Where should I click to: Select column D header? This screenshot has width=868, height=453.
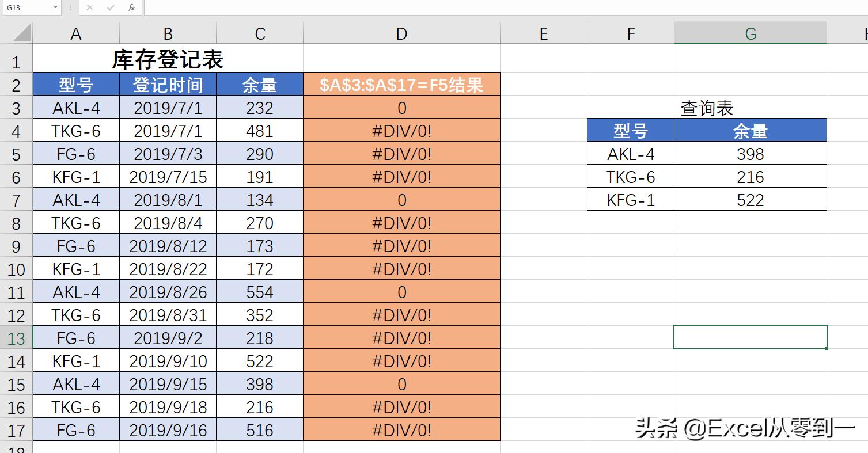(401, 34)
